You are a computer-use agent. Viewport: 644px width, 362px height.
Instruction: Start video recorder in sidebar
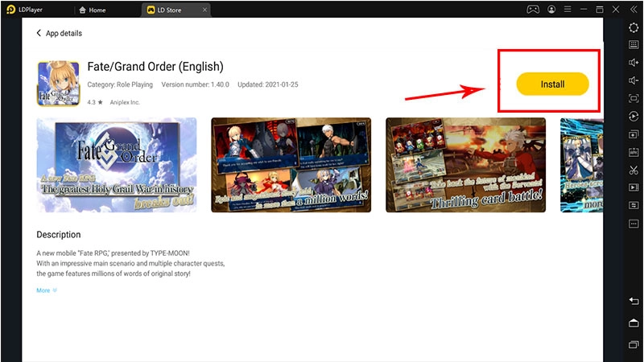(634, 187)
